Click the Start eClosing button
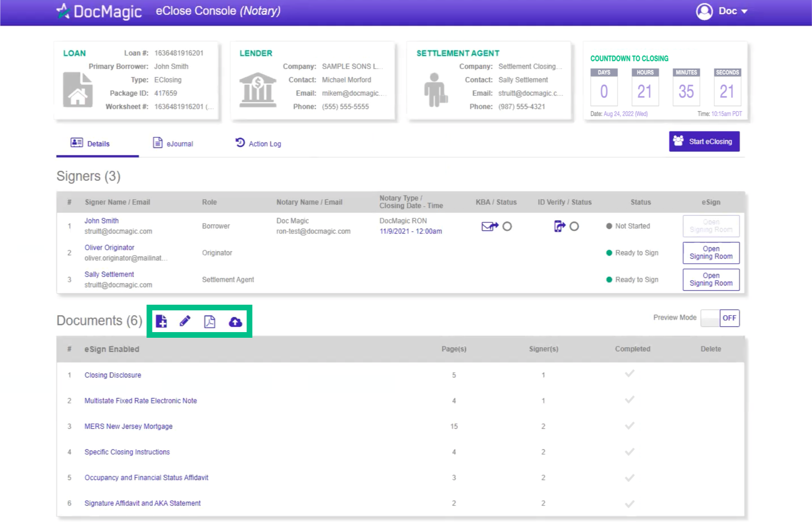 click(x=704, y=141)
